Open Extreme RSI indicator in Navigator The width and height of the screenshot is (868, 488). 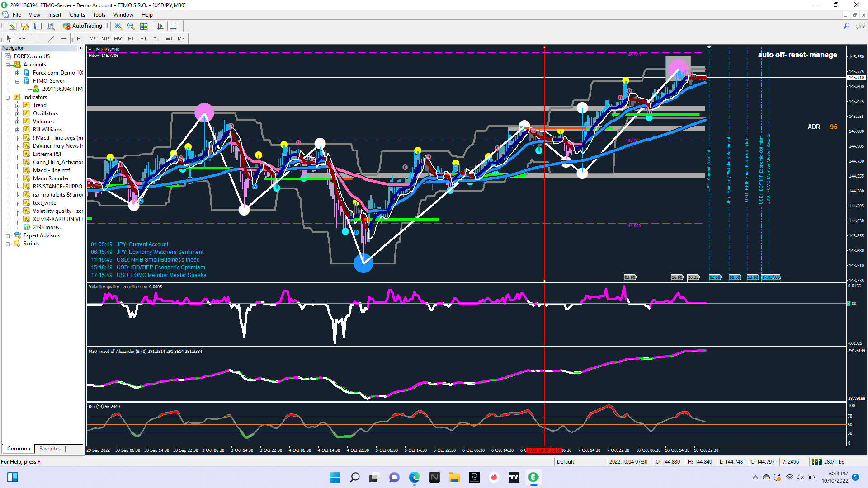tap(47, 154)
